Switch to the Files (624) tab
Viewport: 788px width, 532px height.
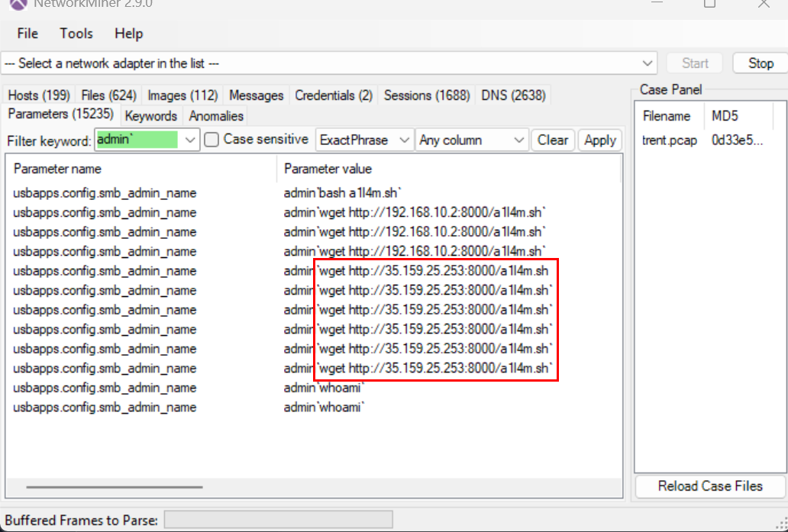[x=108, y=95]
